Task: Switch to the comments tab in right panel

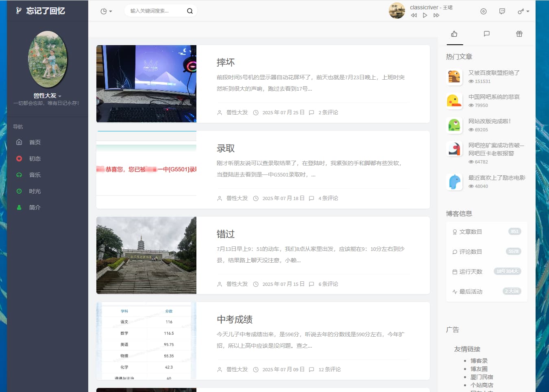Action: (487, 34)
